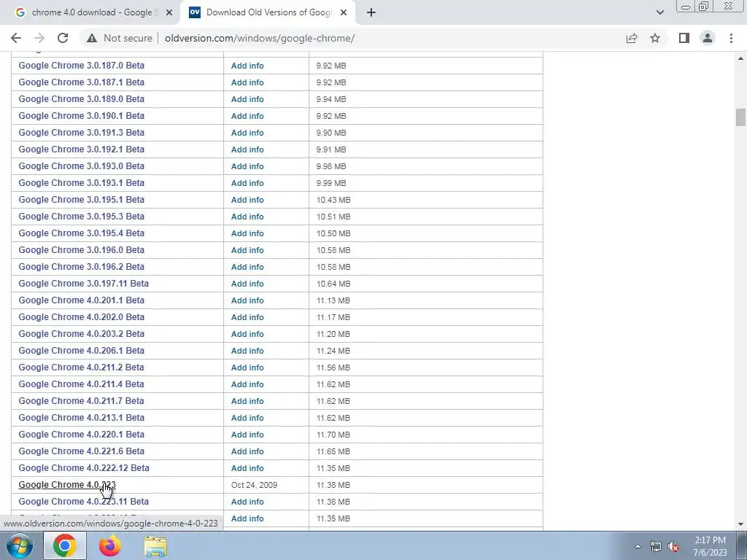This screenshot has width=747, height=560.
Task: Open Google Chrome 3.0.191.3 Beta link
Action: point(81,133)
